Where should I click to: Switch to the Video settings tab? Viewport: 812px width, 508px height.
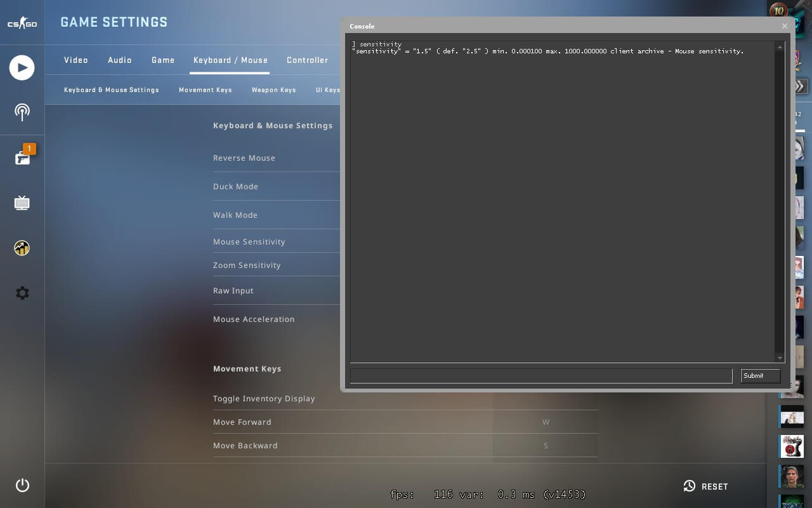point(76,60)
